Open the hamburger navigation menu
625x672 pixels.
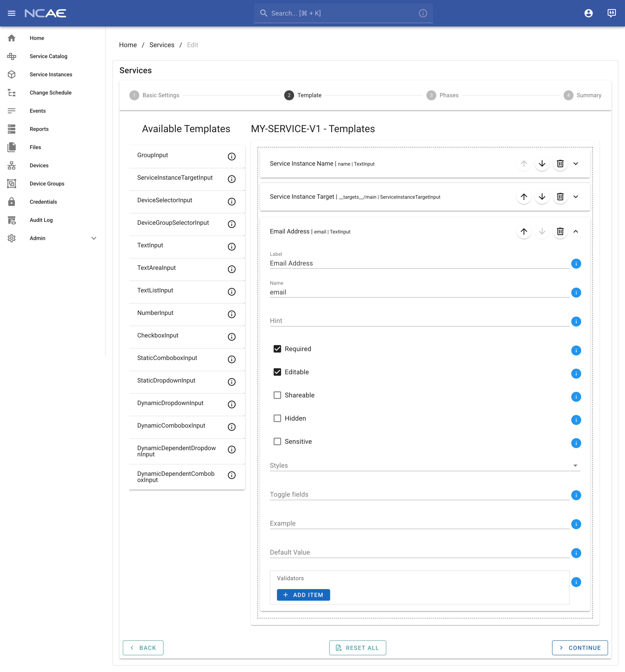point(12,13)
